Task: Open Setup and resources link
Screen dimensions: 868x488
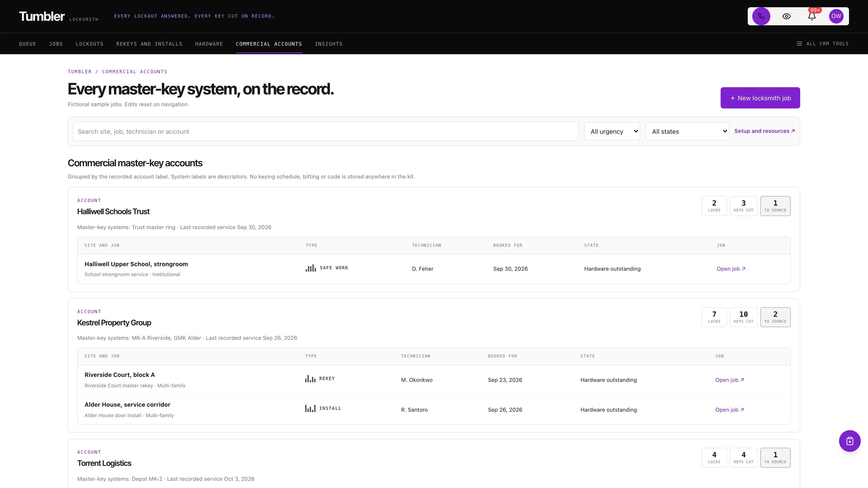Action: click(764, 131)
